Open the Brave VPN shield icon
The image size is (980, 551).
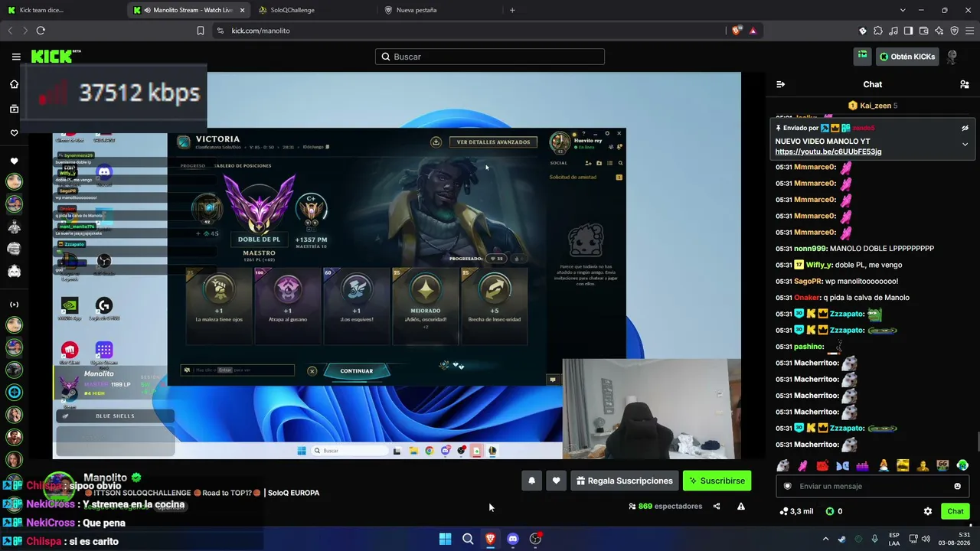[954, 31]
